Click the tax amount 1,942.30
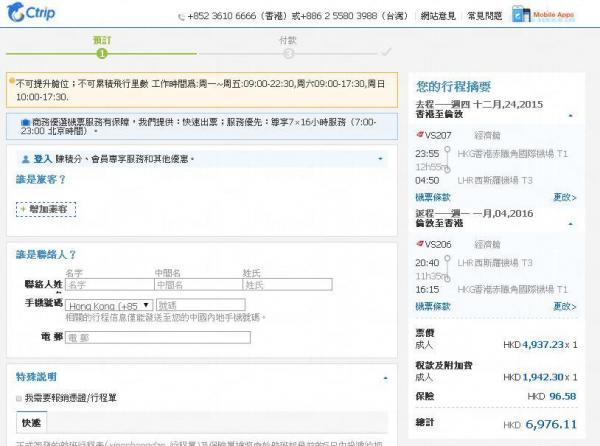The height and width of the screenshot is (446, 600). (543, 377)
